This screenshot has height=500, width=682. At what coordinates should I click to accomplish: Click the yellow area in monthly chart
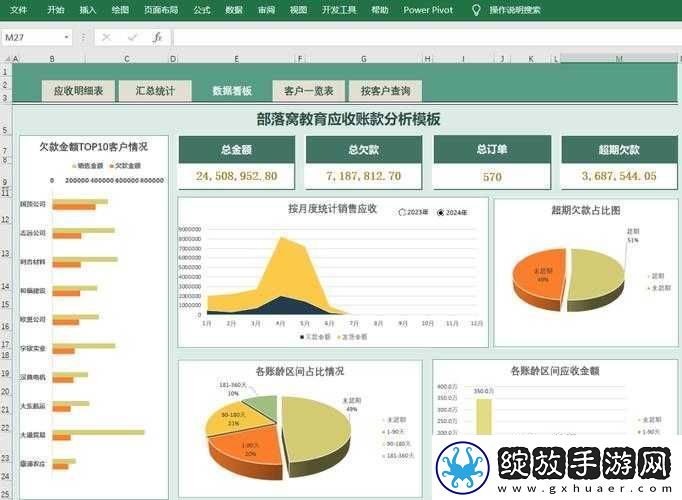coord(287,270)
